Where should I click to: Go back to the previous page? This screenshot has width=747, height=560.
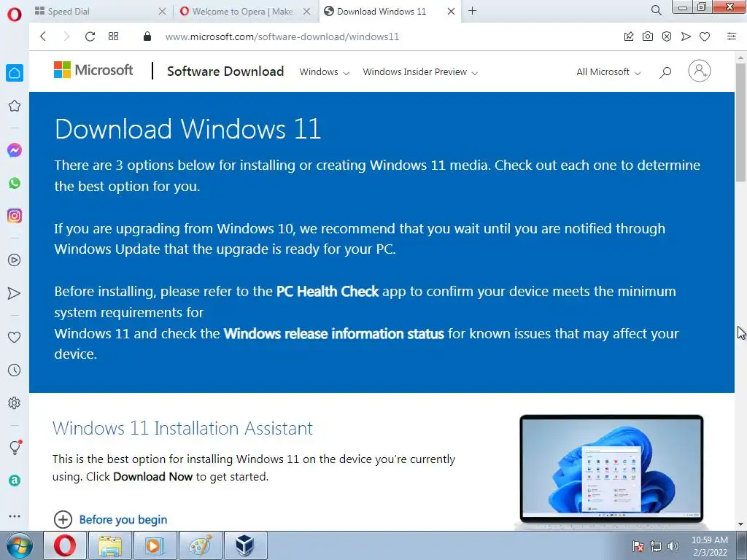click(43, 36)
